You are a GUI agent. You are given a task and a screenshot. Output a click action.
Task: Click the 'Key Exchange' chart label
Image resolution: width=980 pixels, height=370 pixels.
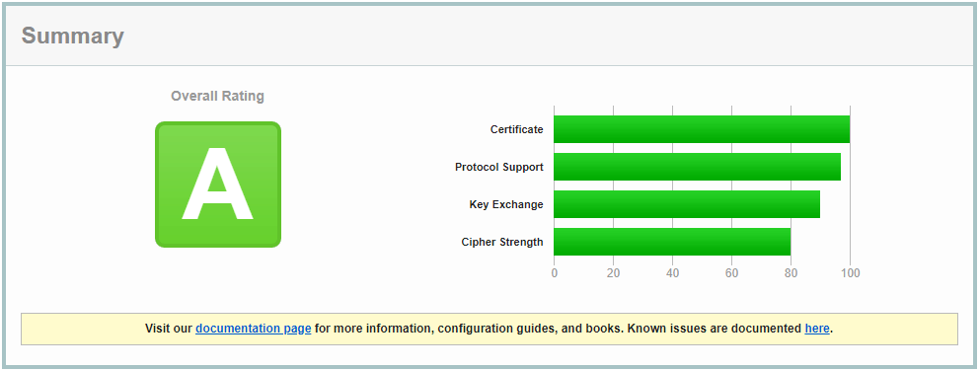506,204
